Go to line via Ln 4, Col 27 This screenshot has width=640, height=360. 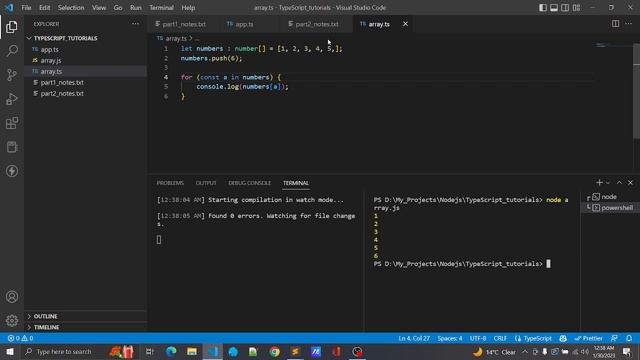(414, 338)
